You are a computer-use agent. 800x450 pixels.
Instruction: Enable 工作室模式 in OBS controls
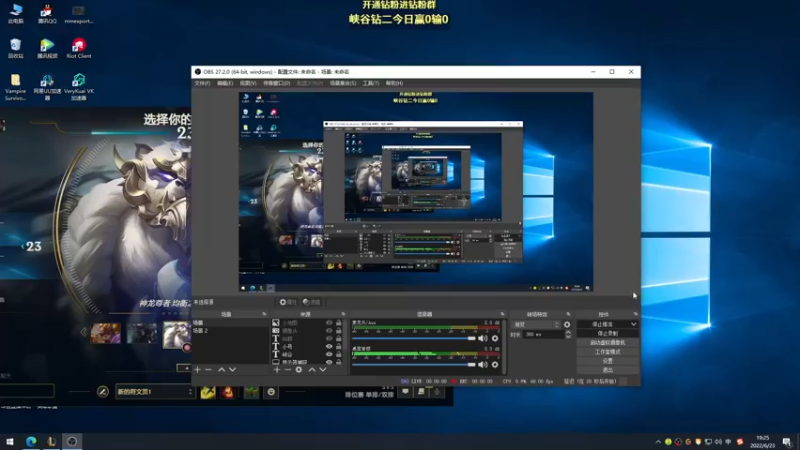608,352
